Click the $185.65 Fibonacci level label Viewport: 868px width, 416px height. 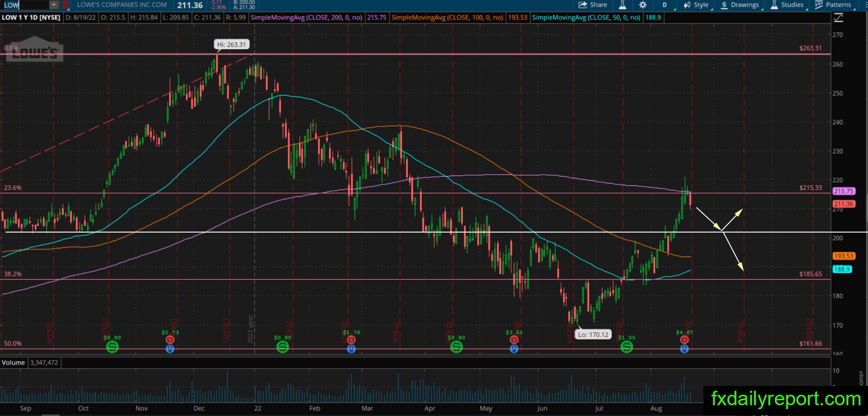[811, 274]
